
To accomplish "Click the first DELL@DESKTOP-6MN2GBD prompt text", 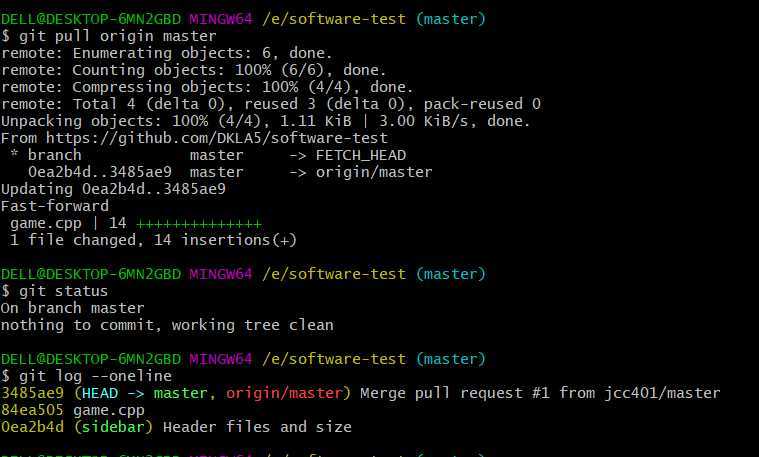I will coord(91,19).
